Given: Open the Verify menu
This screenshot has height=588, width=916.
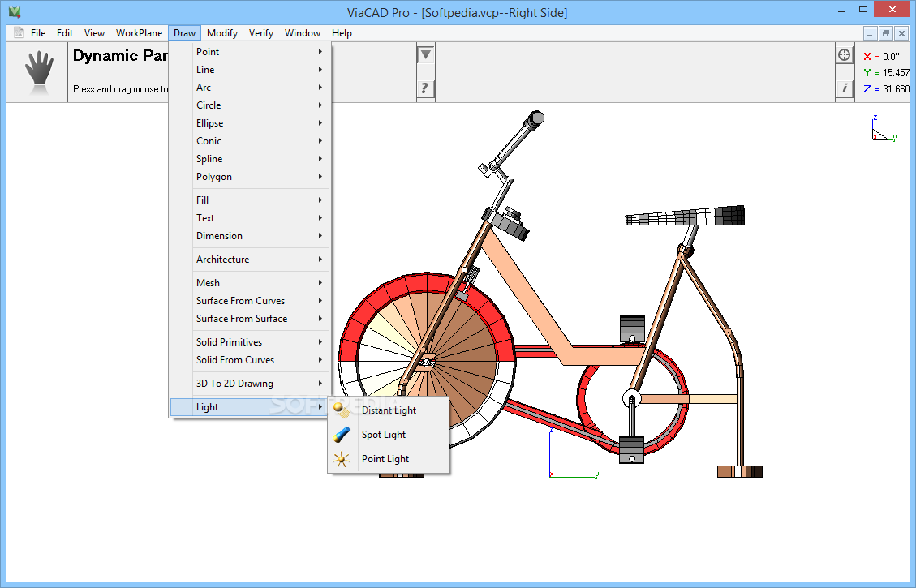Looking at the screenshot, I should coord(260,33).
